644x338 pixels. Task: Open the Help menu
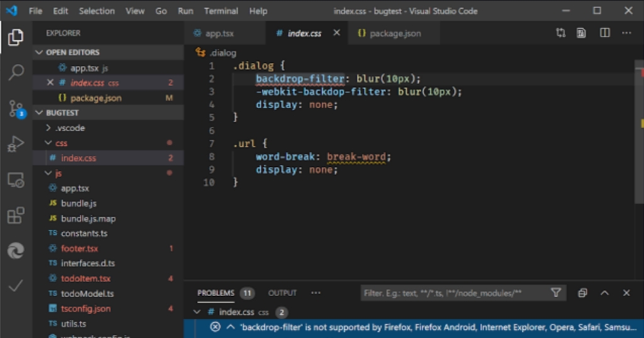(x=258, y=11)
